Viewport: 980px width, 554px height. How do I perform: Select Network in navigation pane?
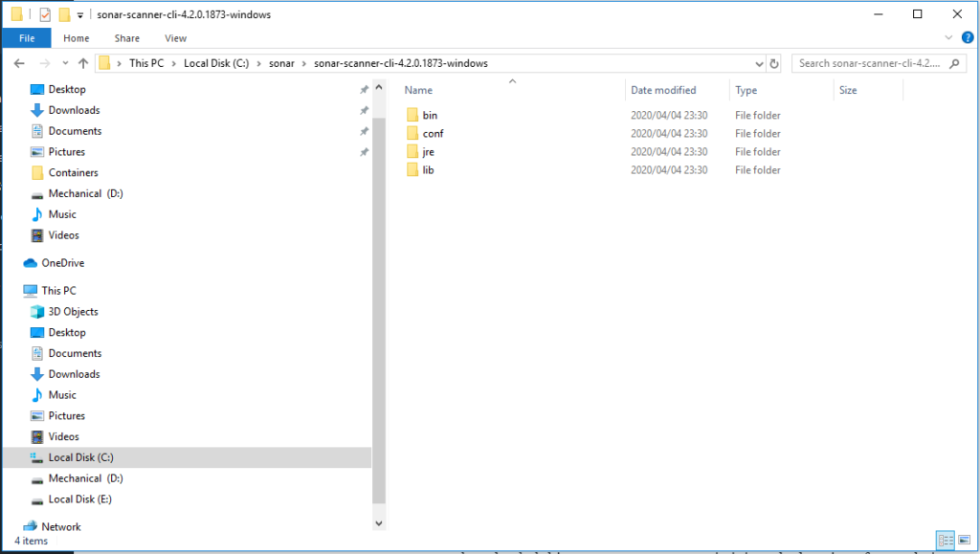click(x=60, y=526)
